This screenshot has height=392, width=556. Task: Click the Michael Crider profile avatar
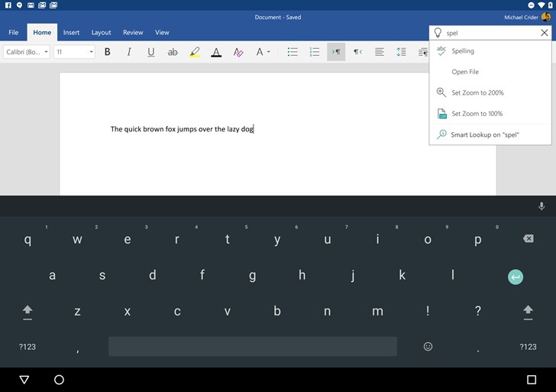coord(546,17)
